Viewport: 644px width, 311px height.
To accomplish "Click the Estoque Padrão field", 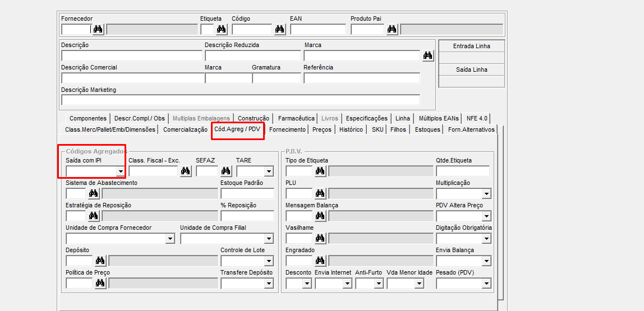I will click(x=247, y=194).
